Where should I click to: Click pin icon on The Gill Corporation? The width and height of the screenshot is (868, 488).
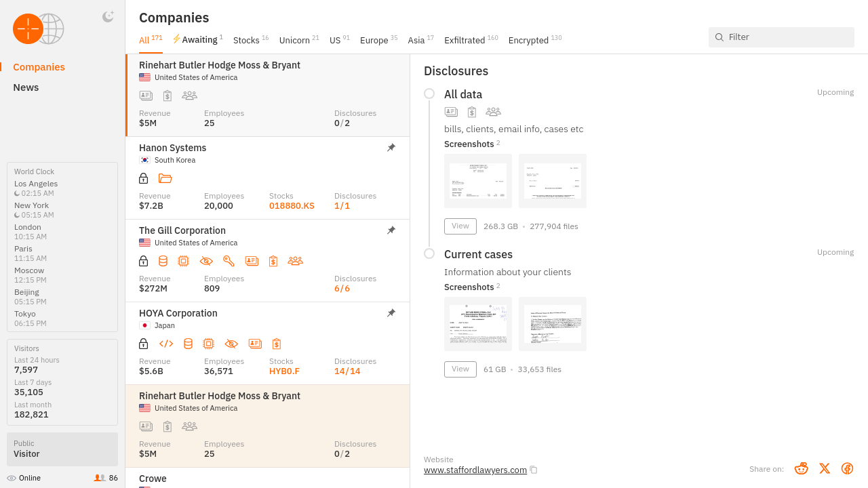click(x=391, y=230)
